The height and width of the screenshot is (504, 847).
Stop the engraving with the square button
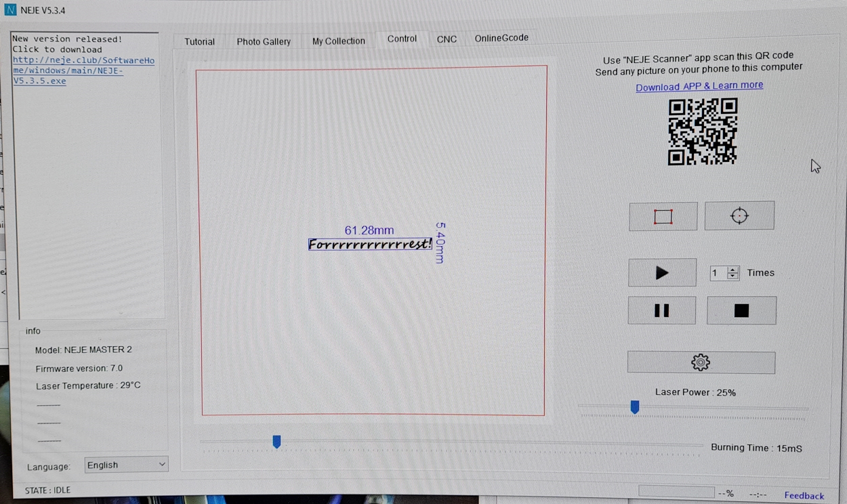[x=741, y=311]
